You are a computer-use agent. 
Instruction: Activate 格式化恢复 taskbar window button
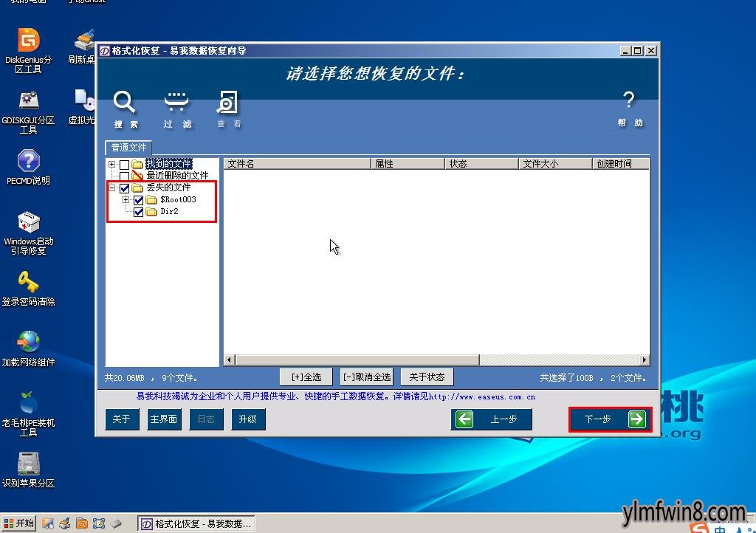click(x=196, y=524)
